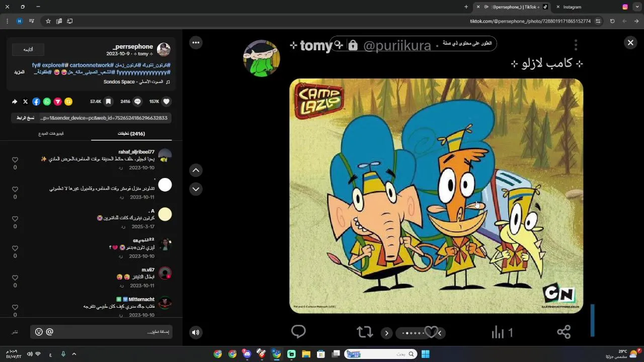
Task: Click the vertical dots in the tweet header
Action: click(x=576, y=45)
